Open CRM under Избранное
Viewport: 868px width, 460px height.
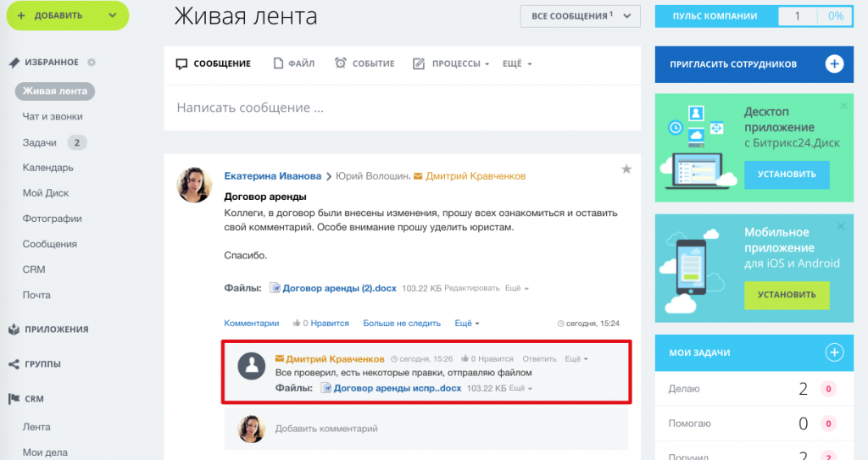[x=34, y=269]
